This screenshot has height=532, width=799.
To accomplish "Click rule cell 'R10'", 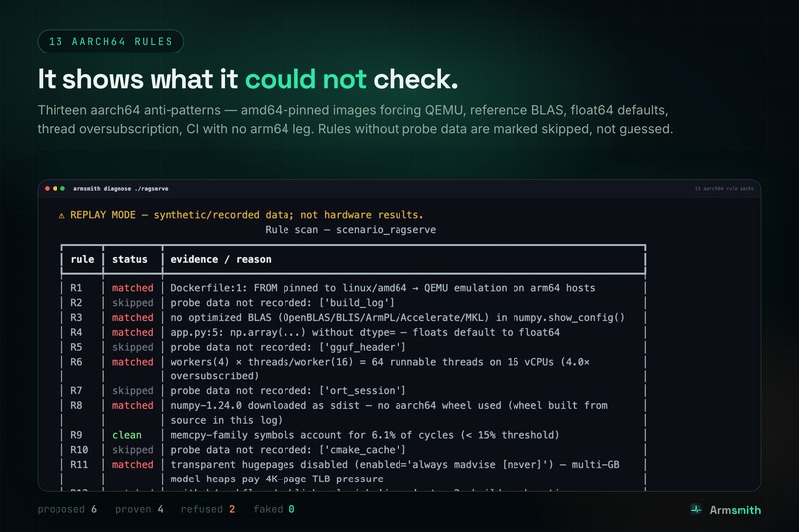I will [79, 450].
